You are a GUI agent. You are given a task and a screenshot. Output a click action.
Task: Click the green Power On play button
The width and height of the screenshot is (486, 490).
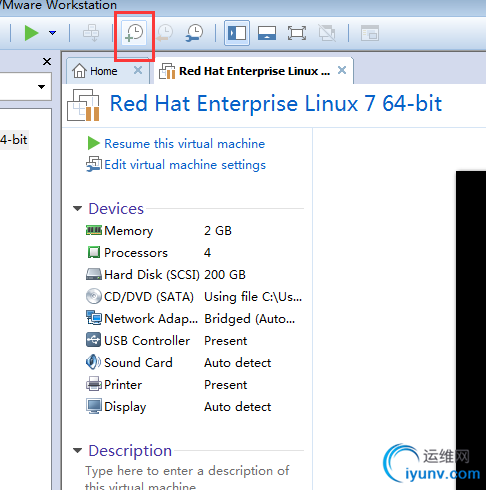point(32,33)
